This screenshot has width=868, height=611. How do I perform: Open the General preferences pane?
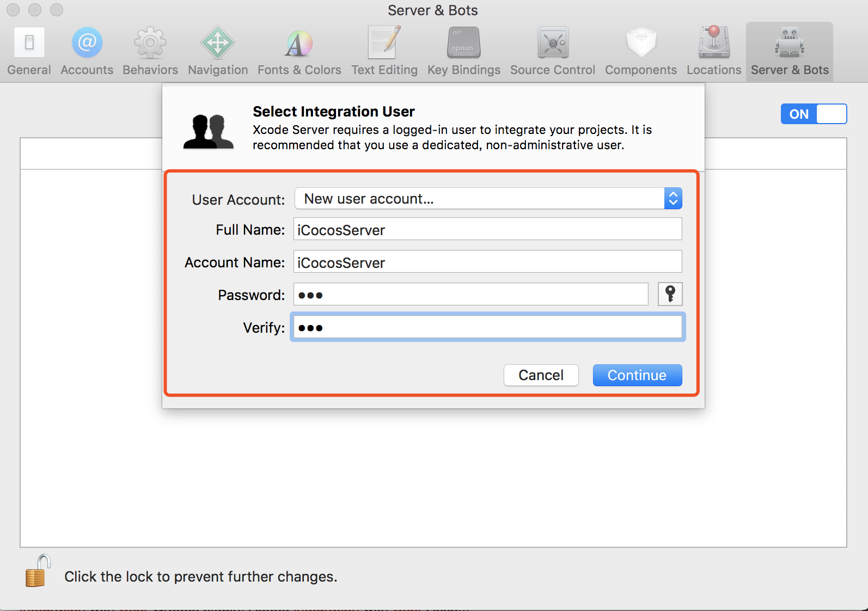(29, 52)
